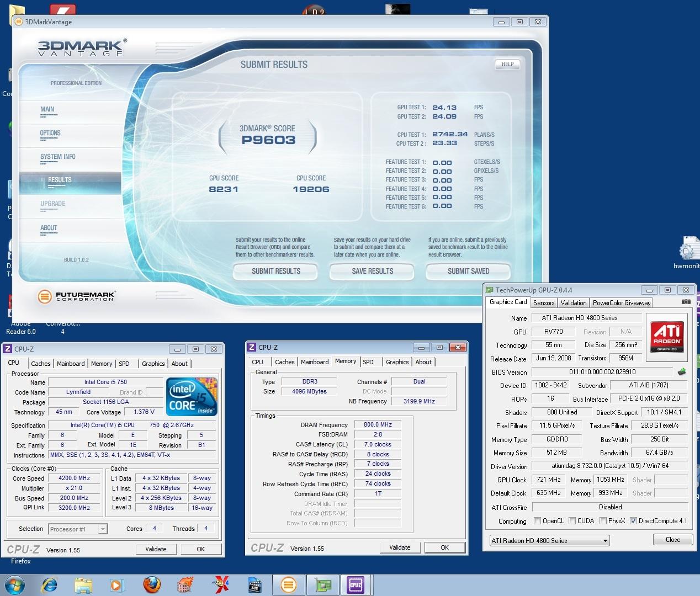Click the 3DMark Vantage logo

tap(82, 47)
